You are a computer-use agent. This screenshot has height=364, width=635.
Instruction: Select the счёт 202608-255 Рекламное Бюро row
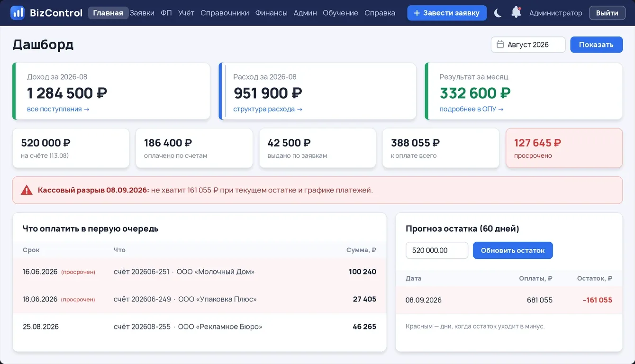[200, 327]
